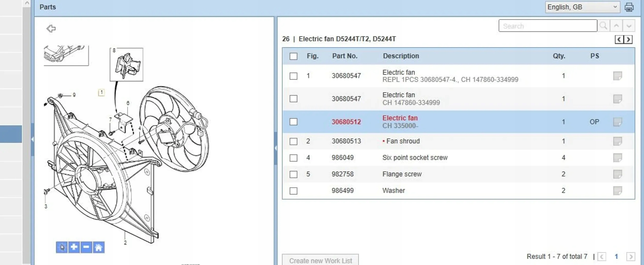Click the Fig. column header
The width and height of the screenshot is (644, 265).
pos(313,56)
